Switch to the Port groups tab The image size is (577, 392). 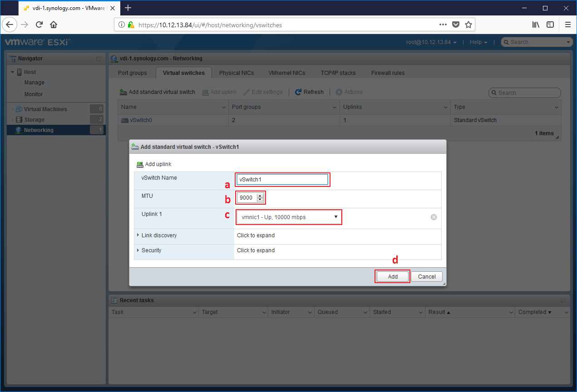click(132, 73)
